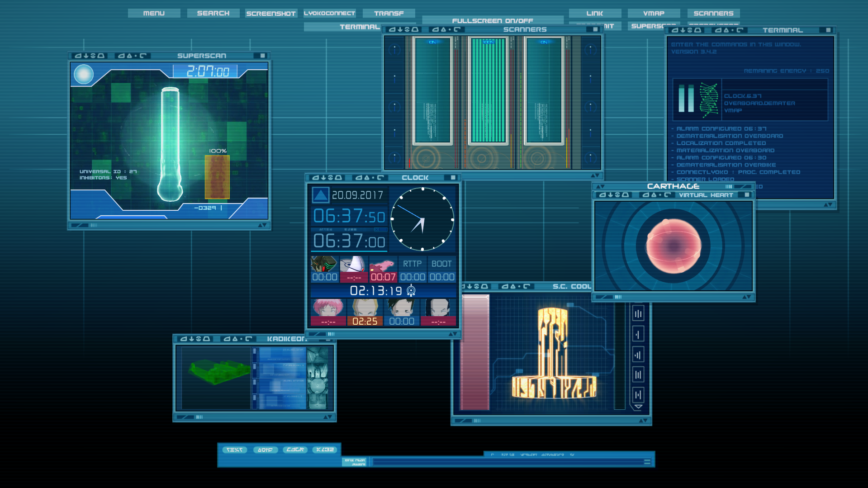The height and width of the screenshot is (488, 868).
Task: Click the BOOT timer in Clock window
Action: click(x=441, y=269)
